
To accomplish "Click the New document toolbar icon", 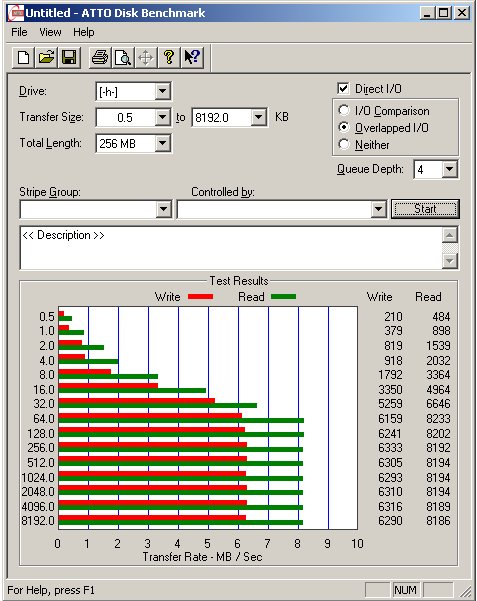I will click(x=23, y=58).
